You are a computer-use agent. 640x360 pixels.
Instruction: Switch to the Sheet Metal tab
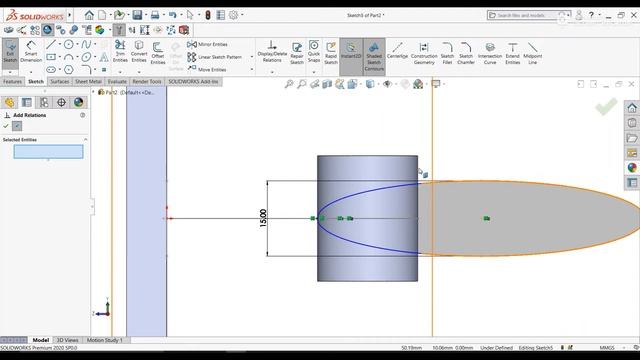(x=88, y=82)
